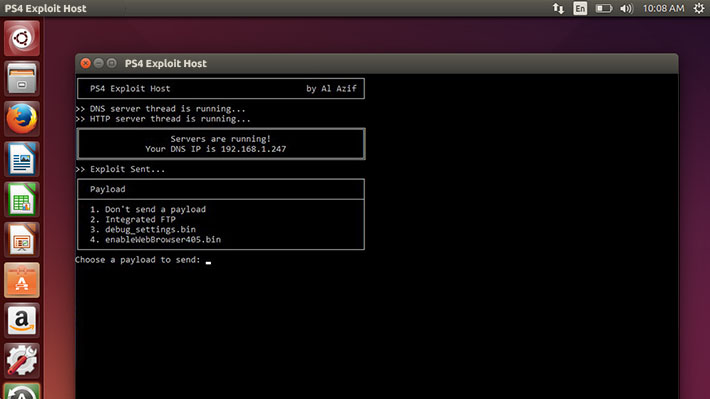Open Ubuntu Software Center icon
The width and height of the screenshot is (710, 399).
click(22, 280)
